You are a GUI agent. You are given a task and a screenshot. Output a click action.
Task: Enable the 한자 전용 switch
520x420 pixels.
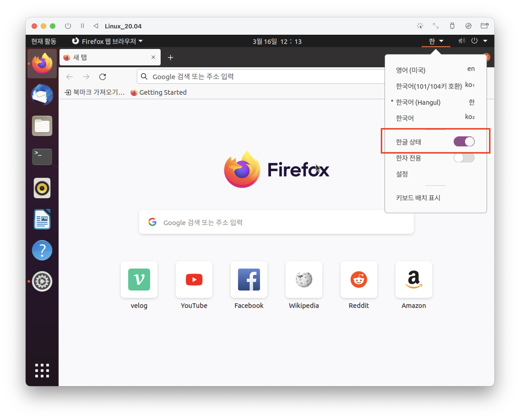tap(464, 158)
